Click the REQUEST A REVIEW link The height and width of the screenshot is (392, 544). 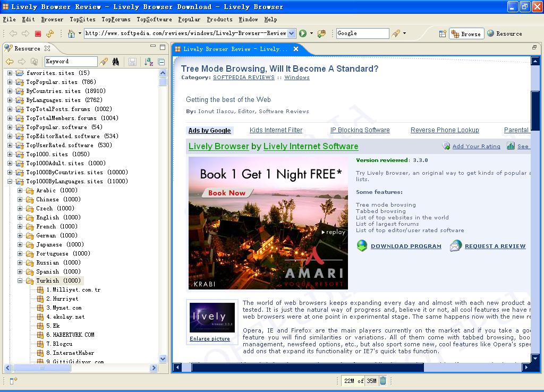point(495,246)
